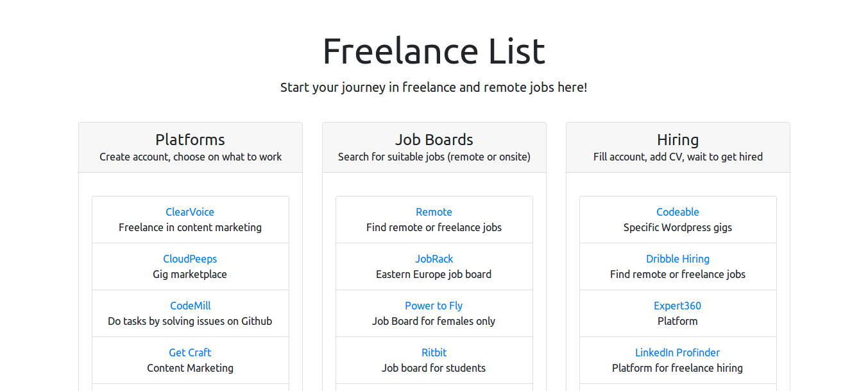Visit JobRack Eastern Europe job board
868x391 pixels.
[434, 259]
